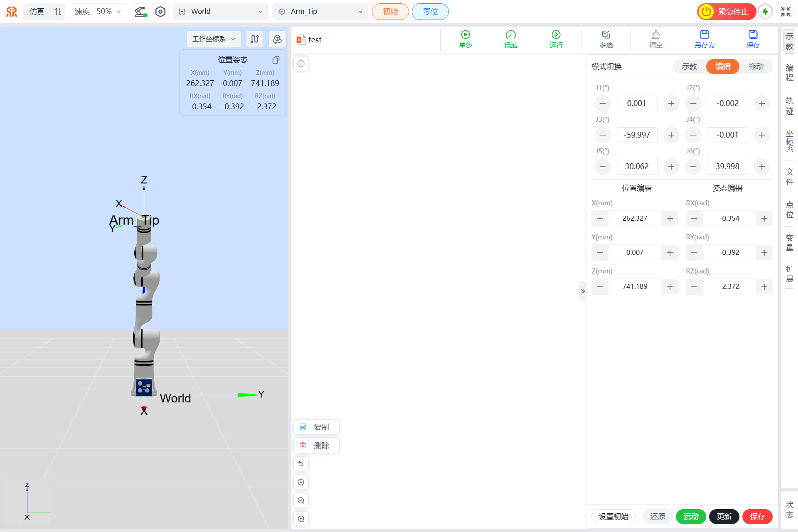Expand the 工作坐标系 dropdown
Image resolution: width=798 pixels, height=532 pixels.
(x=214, y=39)
